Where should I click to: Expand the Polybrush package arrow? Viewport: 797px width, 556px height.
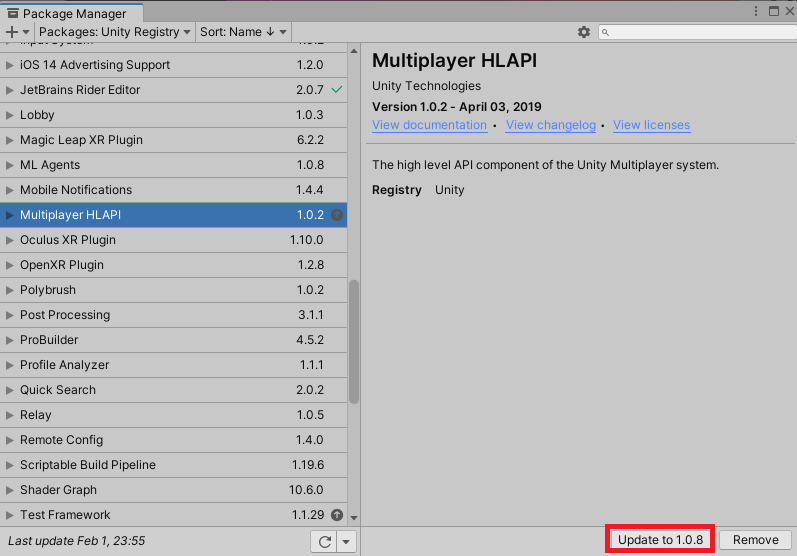tap(9, 290)
